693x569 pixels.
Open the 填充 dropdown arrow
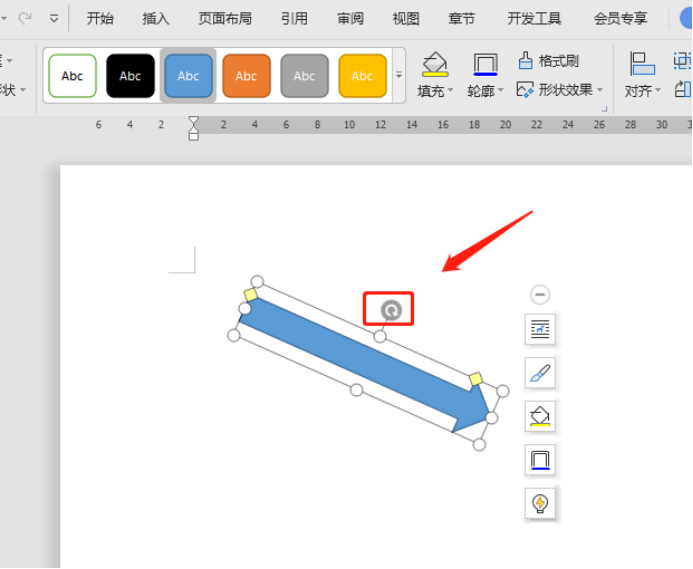(x=450, y=91)
